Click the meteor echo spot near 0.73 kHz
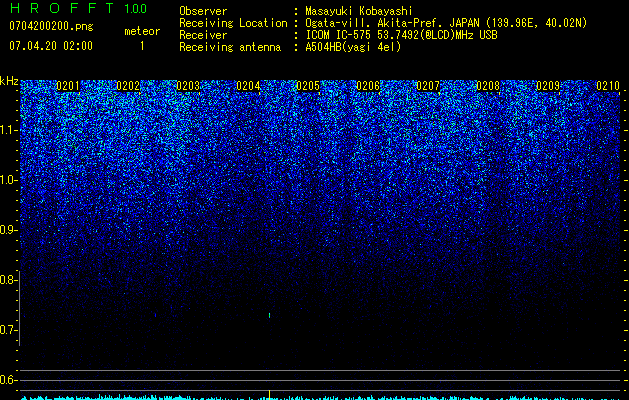The height and width of the screenshot is (400, 629). (270, 315)
